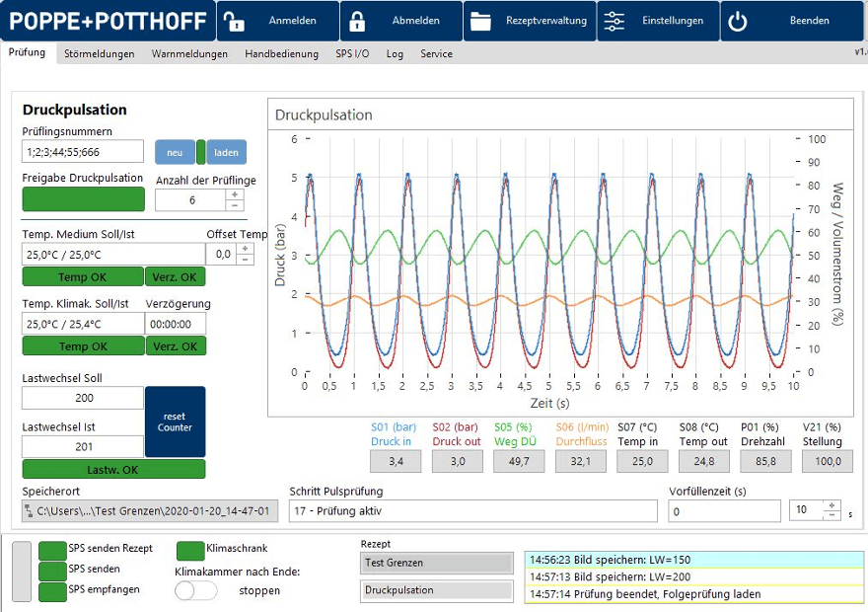Click the Prüflingsnummern text field

(x=83, y=152)
